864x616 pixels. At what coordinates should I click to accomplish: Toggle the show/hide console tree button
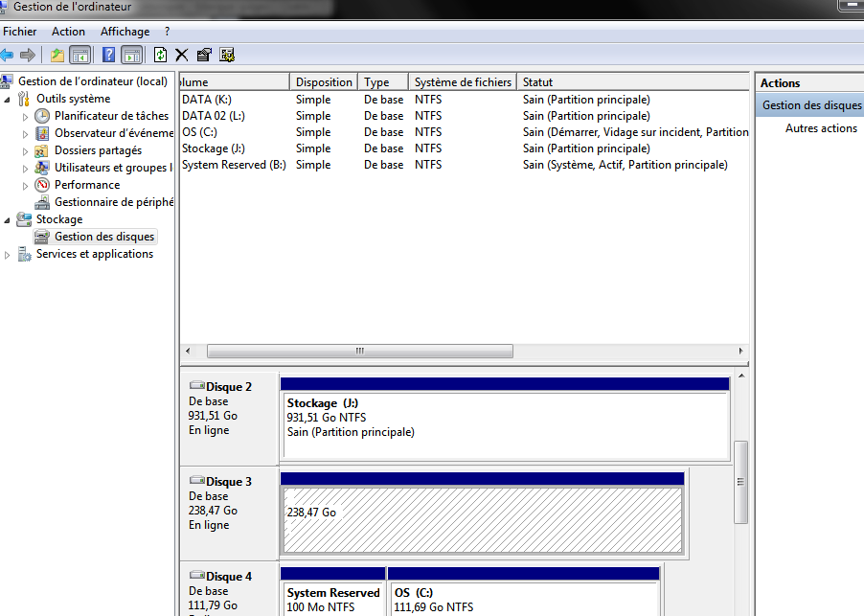[x=80, y=55]
